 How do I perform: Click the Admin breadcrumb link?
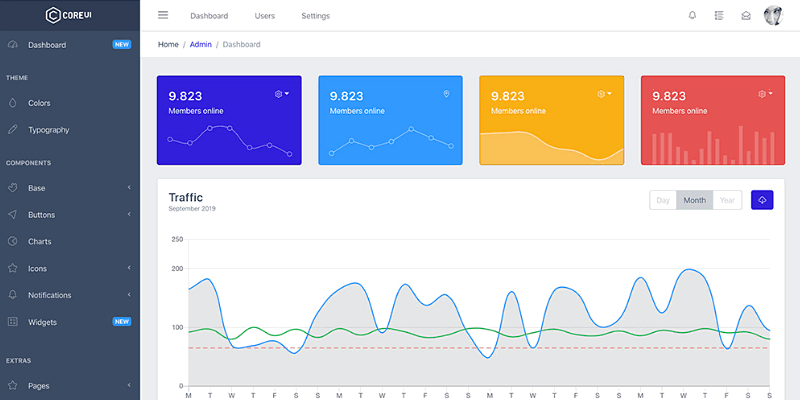click(200, 44)
